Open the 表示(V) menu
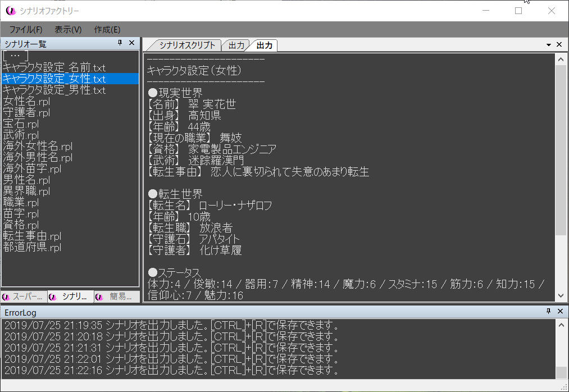 [68, 29]
